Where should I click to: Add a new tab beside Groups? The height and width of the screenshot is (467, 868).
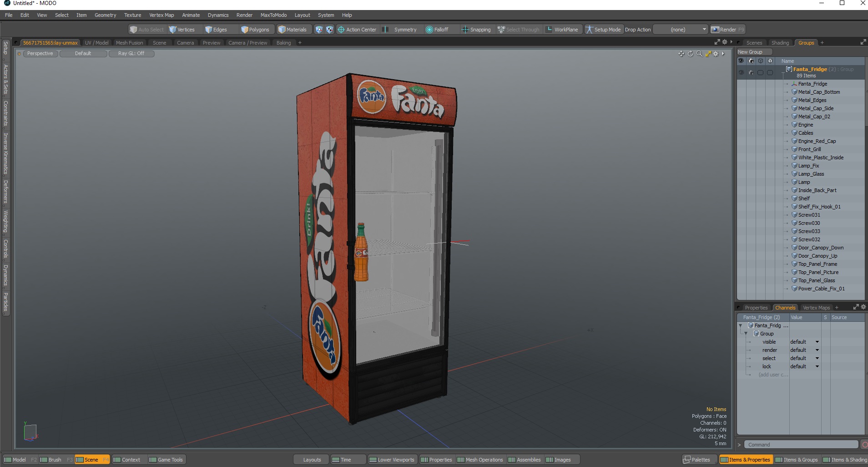822,43
